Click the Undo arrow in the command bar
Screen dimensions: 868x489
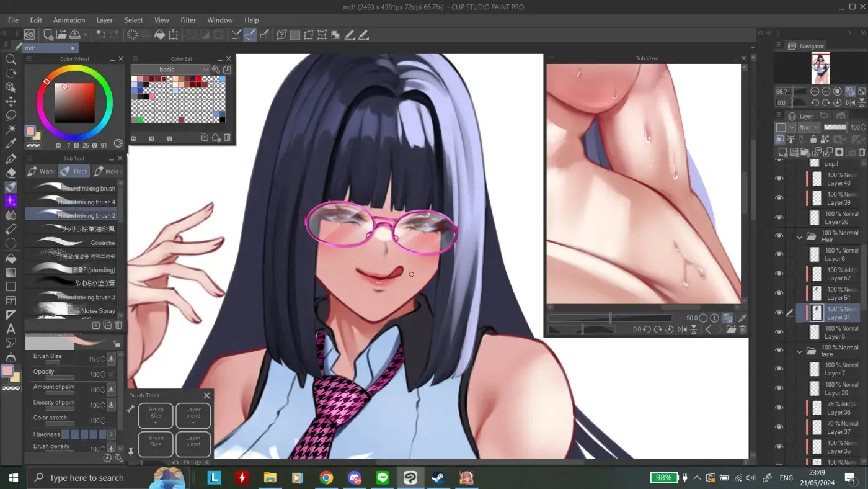click(100, 35)
